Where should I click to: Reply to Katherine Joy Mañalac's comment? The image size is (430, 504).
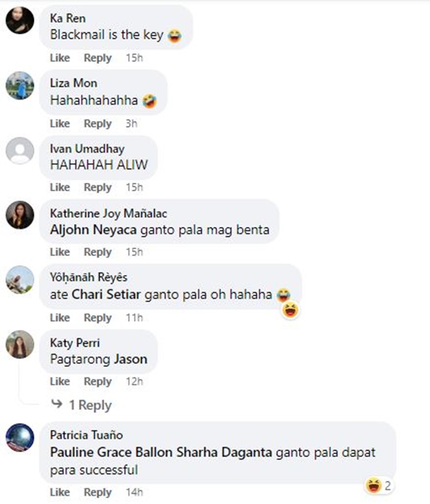tap(98, 252)
